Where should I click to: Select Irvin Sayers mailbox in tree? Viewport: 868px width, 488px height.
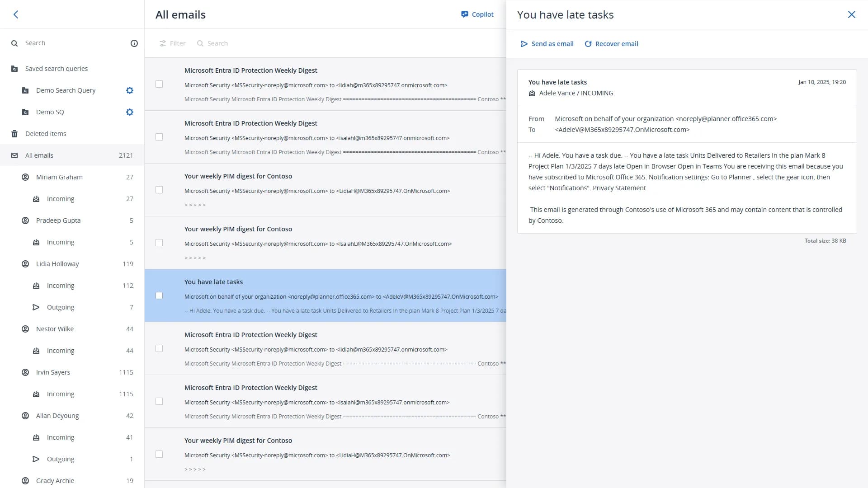(53, 372)
